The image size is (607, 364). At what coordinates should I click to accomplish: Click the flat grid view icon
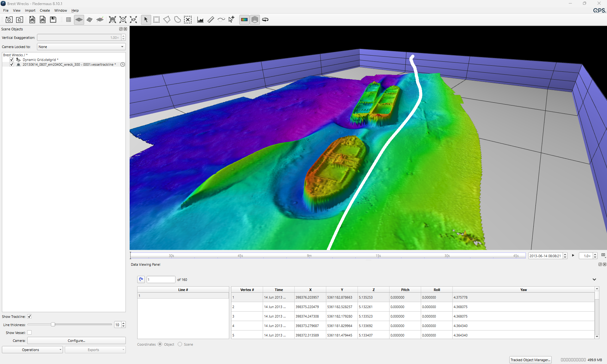(x=68, y=20)
